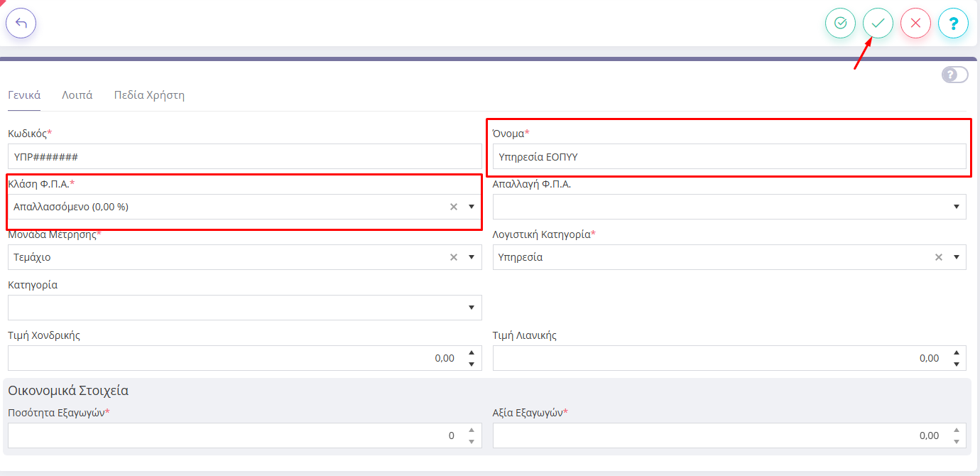Click the green checkmark confirm icon
This screenshot has height=476, width=980.
[878, 23]
